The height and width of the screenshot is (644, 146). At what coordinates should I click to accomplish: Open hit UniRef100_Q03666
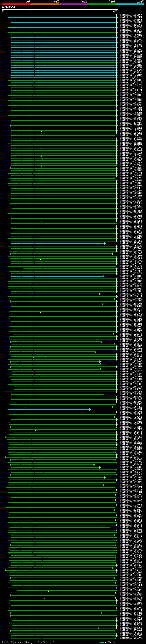point(131,20)
